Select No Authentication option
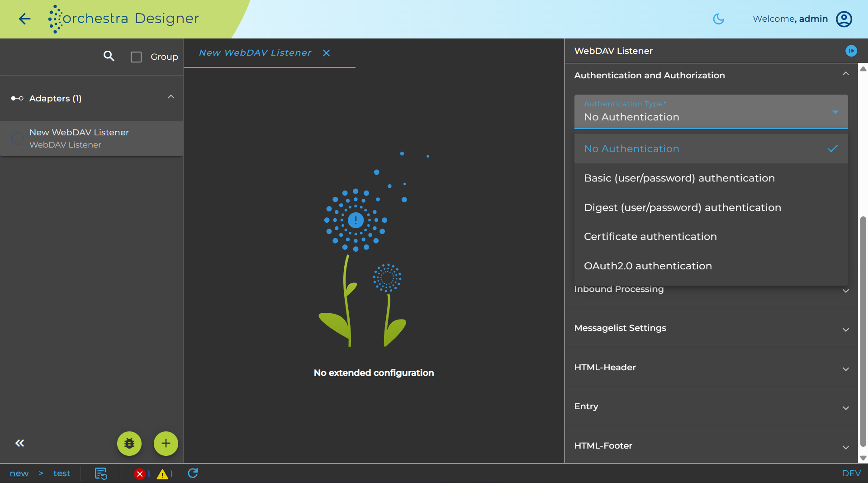Viewport: 868px width, 483px height. (711, 149)
